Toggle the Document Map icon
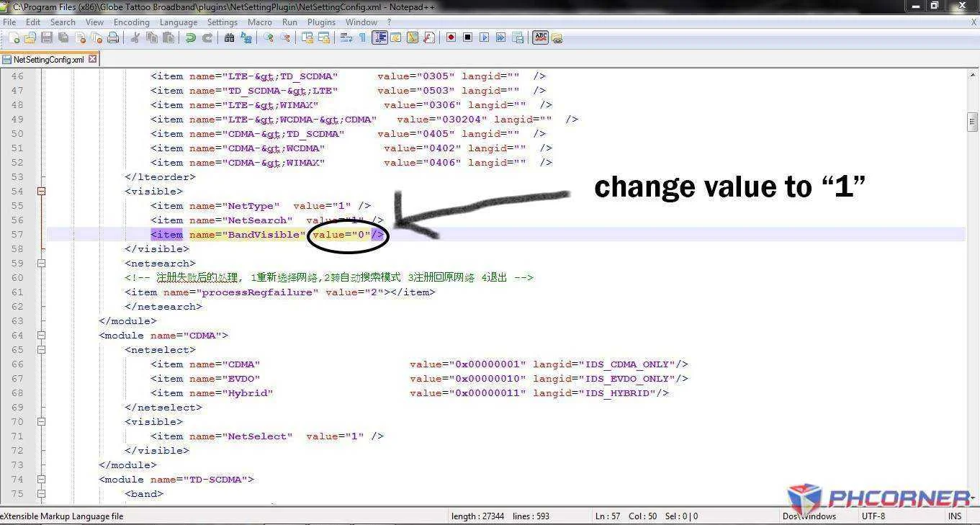980x525 pixels. [412, 37]
